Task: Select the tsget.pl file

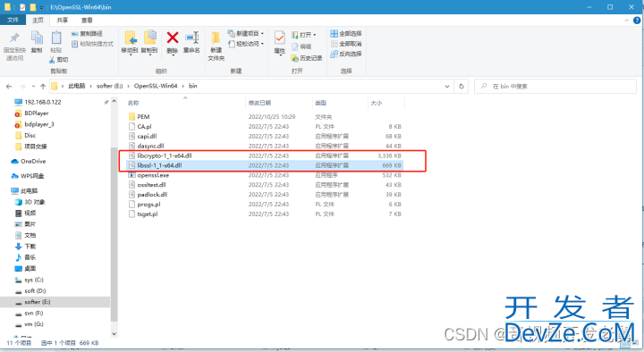Action: tap(148, 214)
